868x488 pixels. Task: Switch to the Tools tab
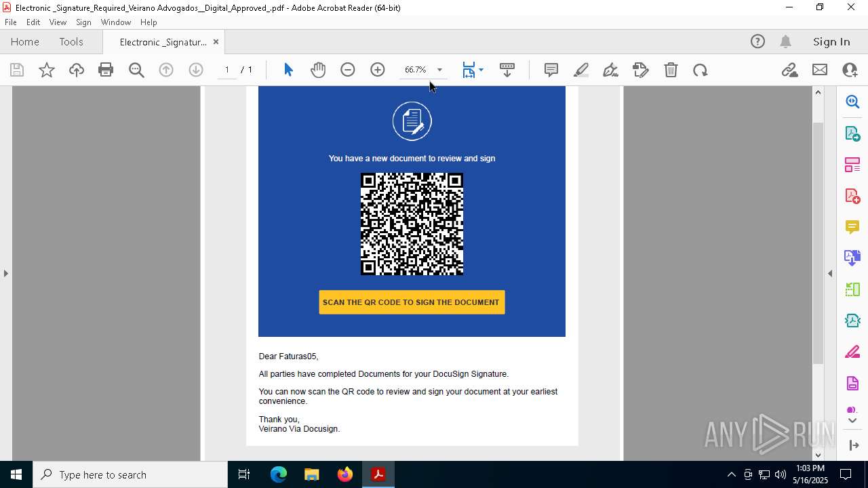point(71,41)
